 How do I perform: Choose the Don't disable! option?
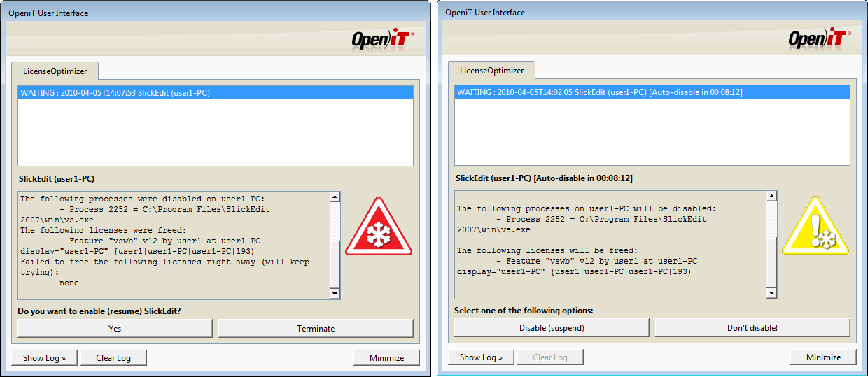tap(752, 327)
